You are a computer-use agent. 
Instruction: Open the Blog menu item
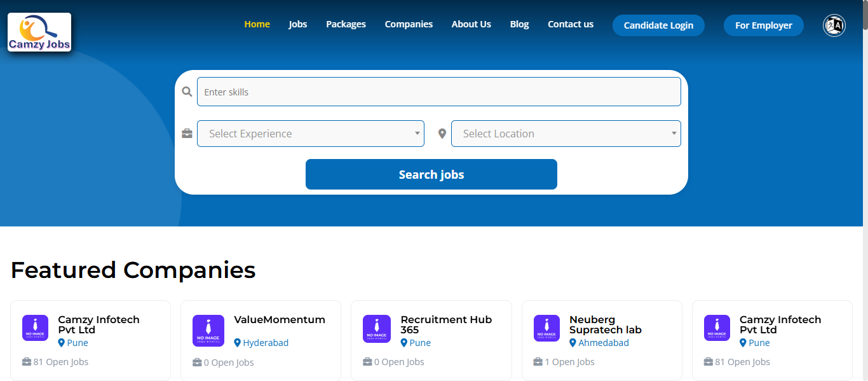point(520,24)
